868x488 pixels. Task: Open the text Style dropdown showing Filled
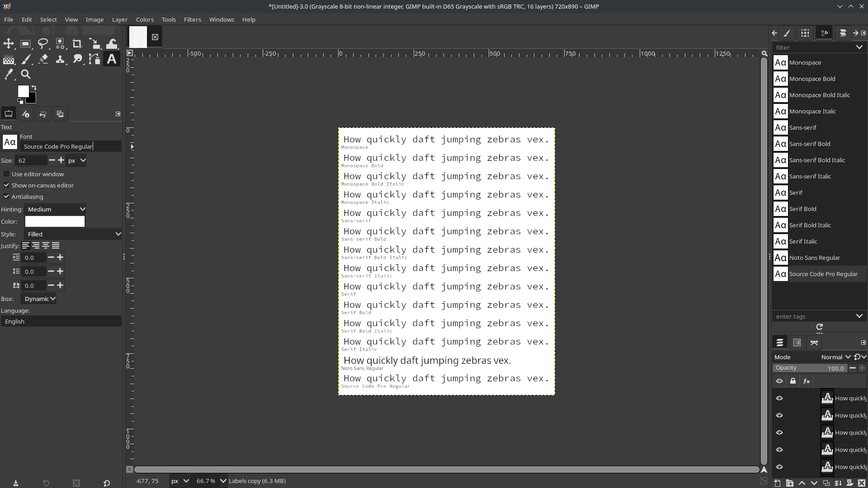coord(73,234)
